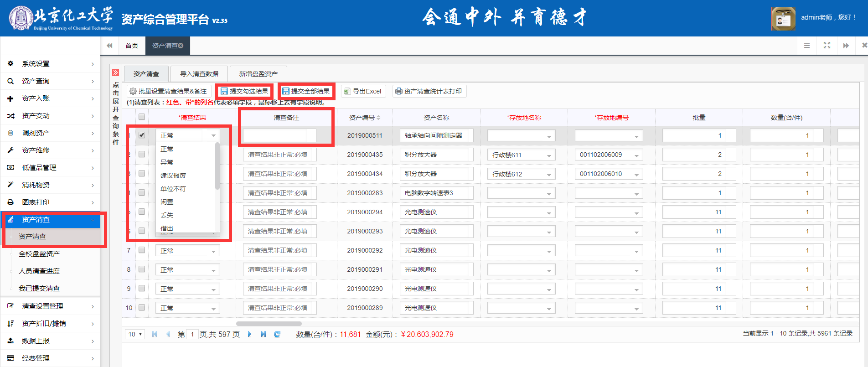Switch to the 导入清查数据 tab
868x367 pixels.
pos(199,74)
